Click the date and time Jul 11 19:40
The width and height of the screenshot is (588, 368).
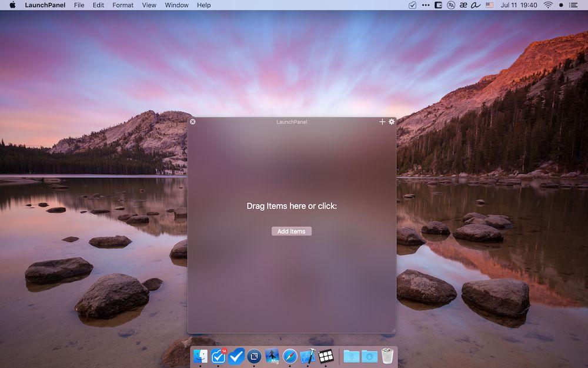tap(519, 5)
